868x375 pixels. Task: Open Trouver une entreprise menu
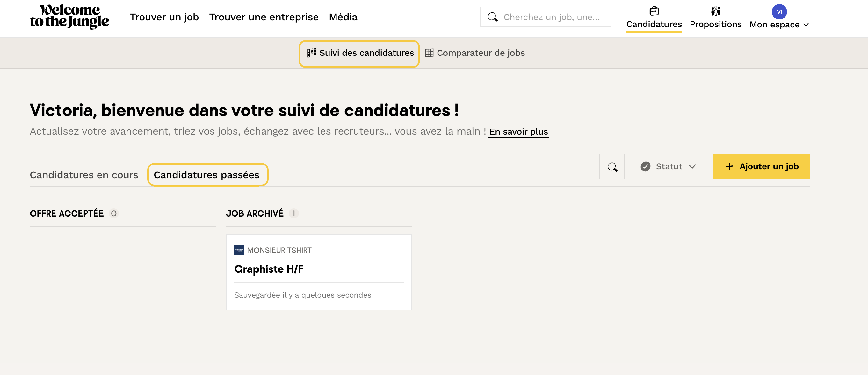click(x=264, y=17)
